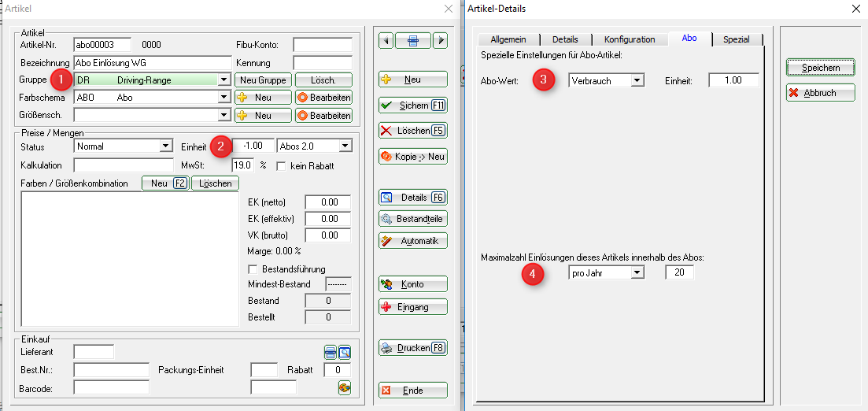The image size is (868, 411).
Task: Go to previous article with left arrow
Action: pyautogui.click(x=386, y=40)
